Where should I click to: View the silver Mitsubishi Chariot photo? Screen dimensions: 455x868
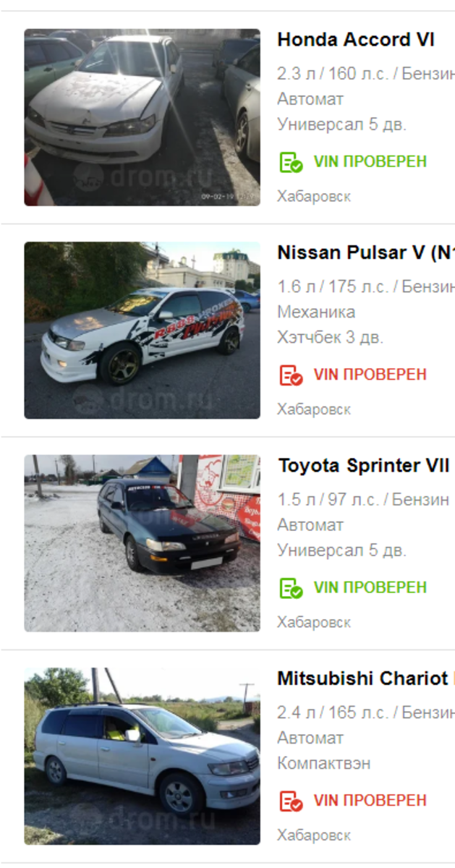coord(142,757)
